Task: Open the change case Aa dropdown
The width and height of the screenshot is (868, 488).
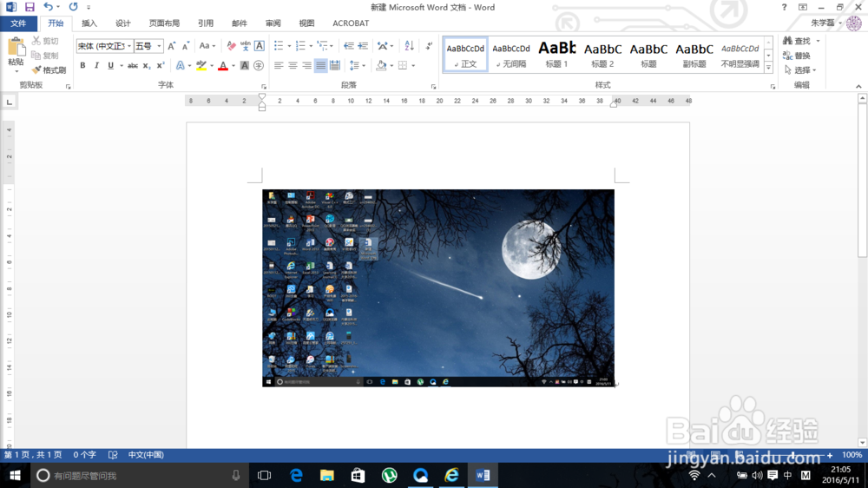Action: (207, 46)
